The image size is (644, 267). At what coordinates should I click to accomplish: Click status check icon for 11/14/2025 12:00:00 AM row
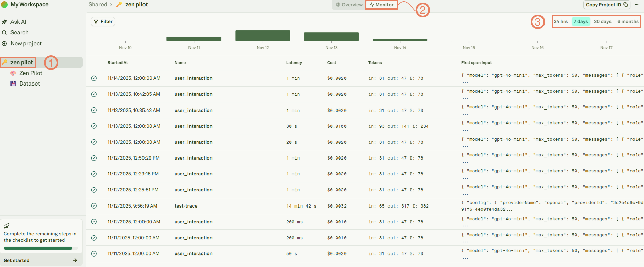click(x=94, y=78)
